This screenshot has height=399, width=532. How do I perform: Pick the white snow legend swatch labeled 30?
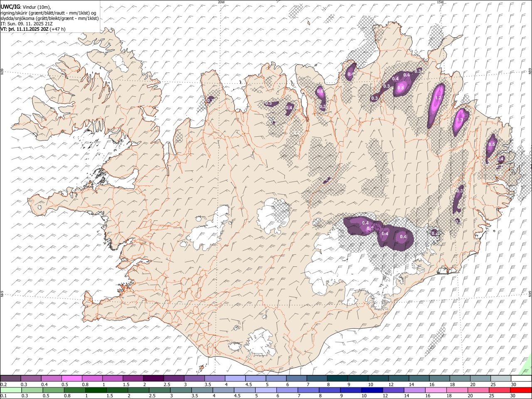(x=521, y=379)
